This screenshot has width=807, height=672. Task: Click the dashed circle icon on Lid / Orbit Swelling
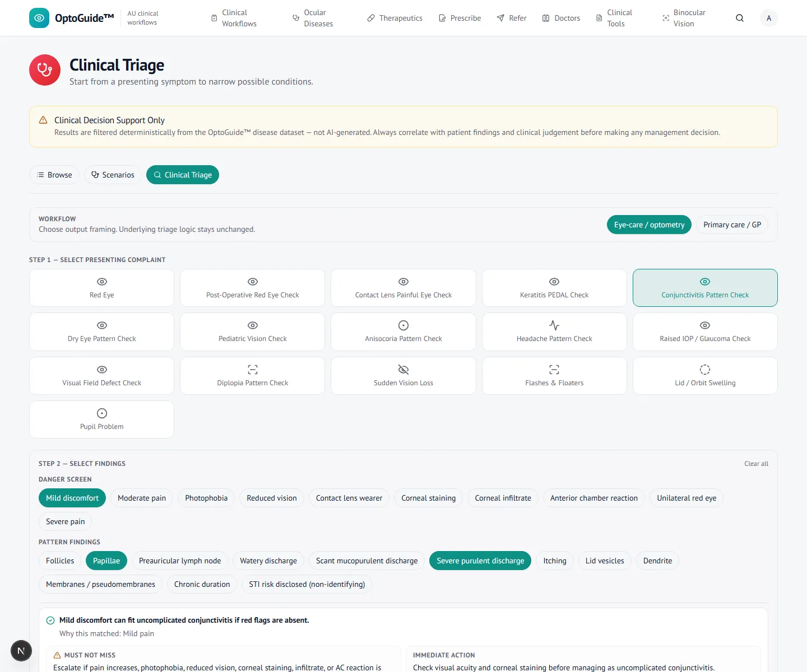click(x=705, y=370)
